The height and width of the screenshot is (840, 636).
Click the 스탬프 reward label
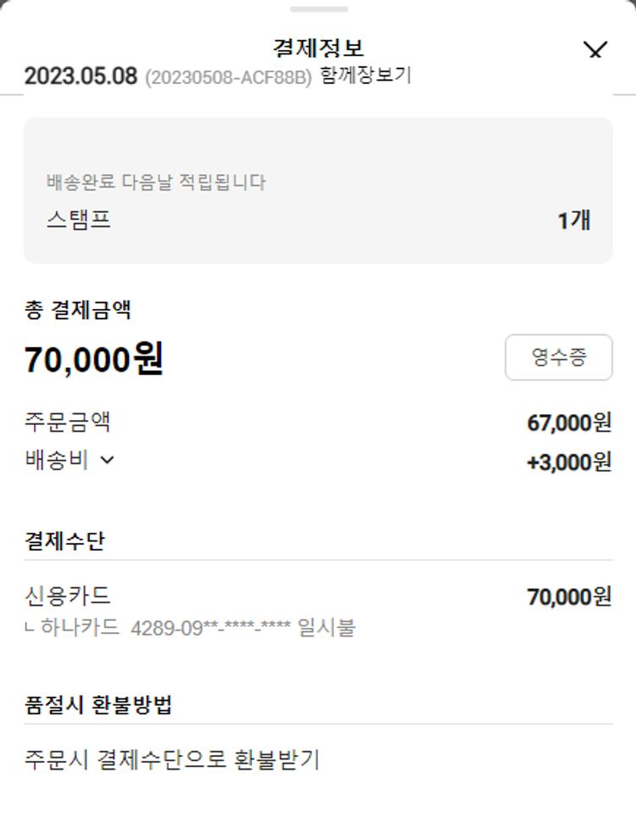click(79, 221)
